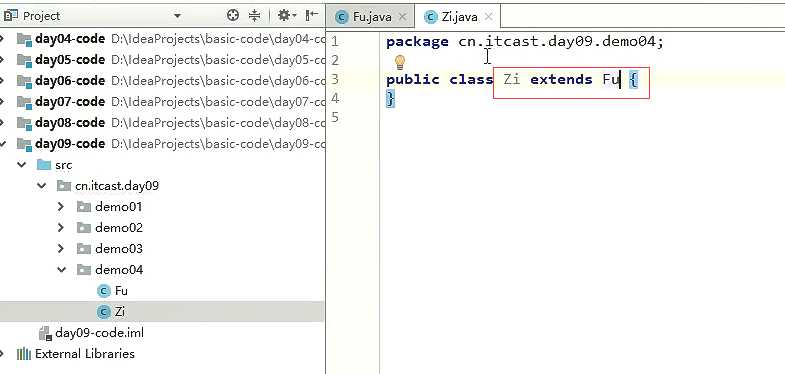This screenshot has width=785, height=374.
Task: Click the extends keyword on line 3
Action: tap(561, 79)
